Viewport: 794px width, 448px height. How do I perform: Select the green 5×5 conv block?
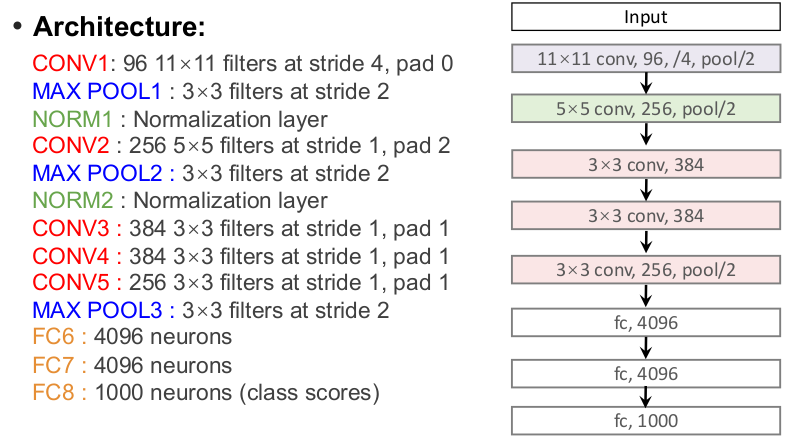tap(645, 109)
